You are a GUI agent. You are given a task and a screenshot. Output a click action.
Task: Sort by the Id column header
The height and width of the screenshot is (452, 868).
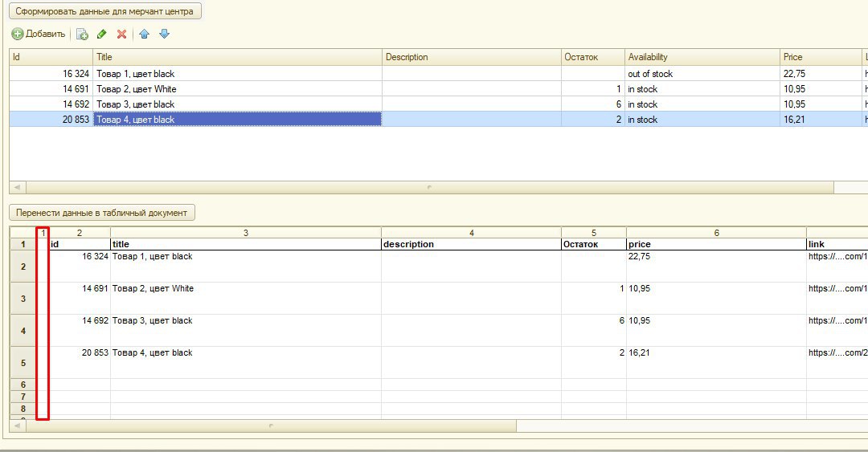pyautogui.click(x=51, y=57)
